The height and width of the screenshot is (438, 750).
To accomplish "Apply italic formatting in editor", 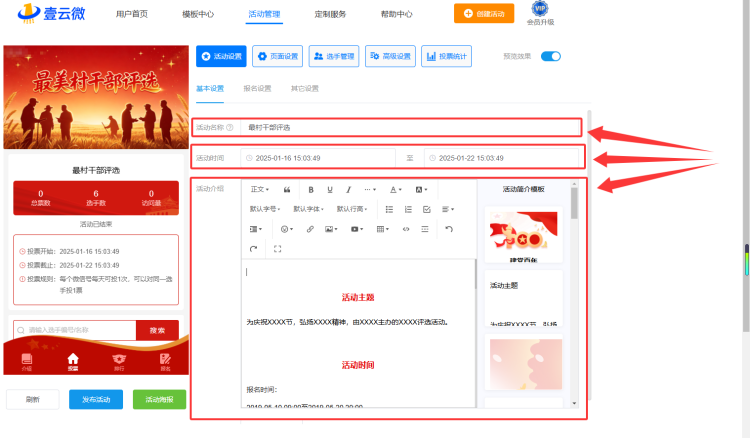I will tap(349, 190).
